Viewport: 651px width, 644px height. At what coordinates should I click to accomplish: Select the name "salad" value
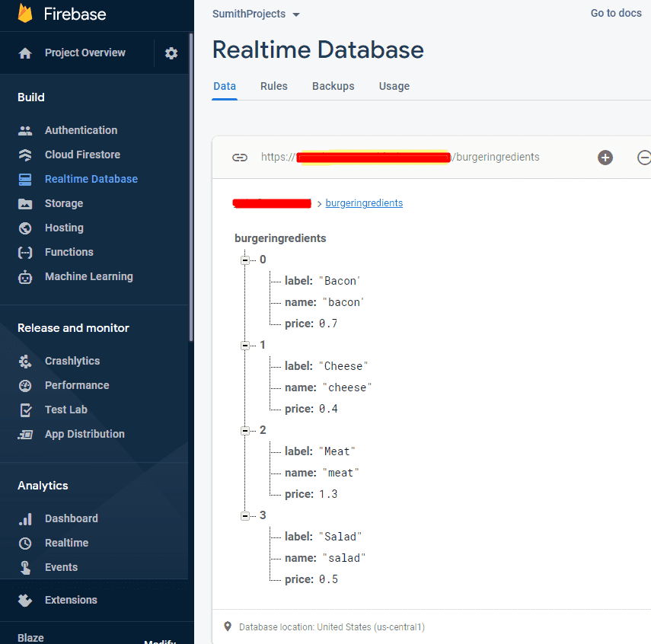coord(343,559)
